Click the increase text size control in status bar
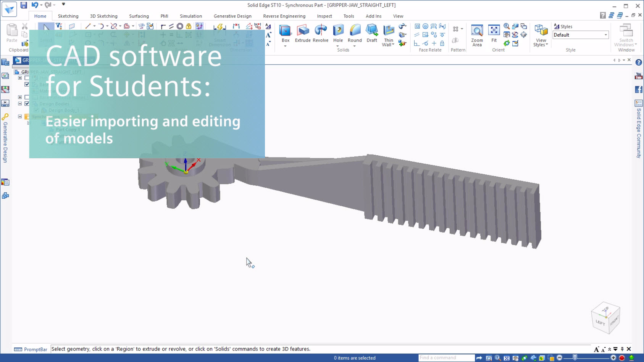 pyautogui.click(x=597, y=349)
